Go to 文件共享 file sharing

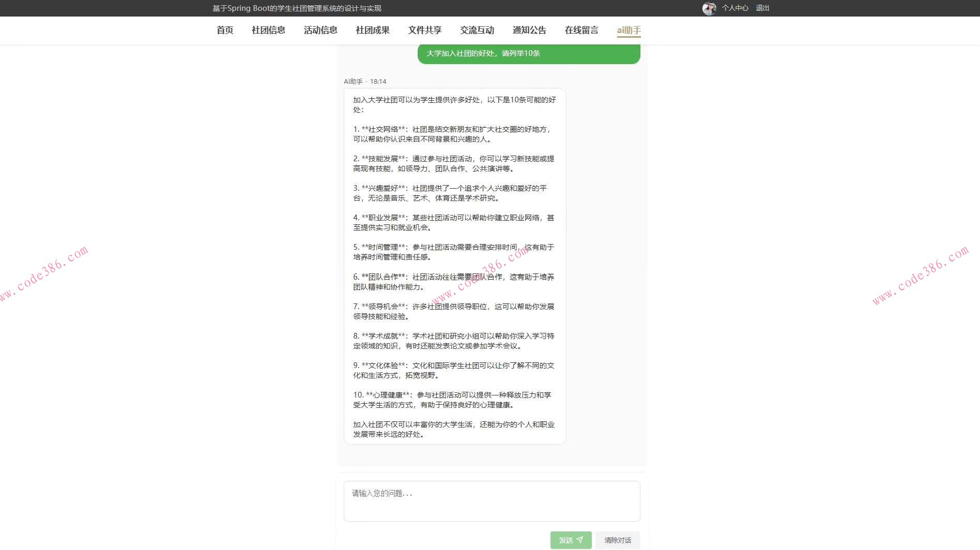point(424,30)
